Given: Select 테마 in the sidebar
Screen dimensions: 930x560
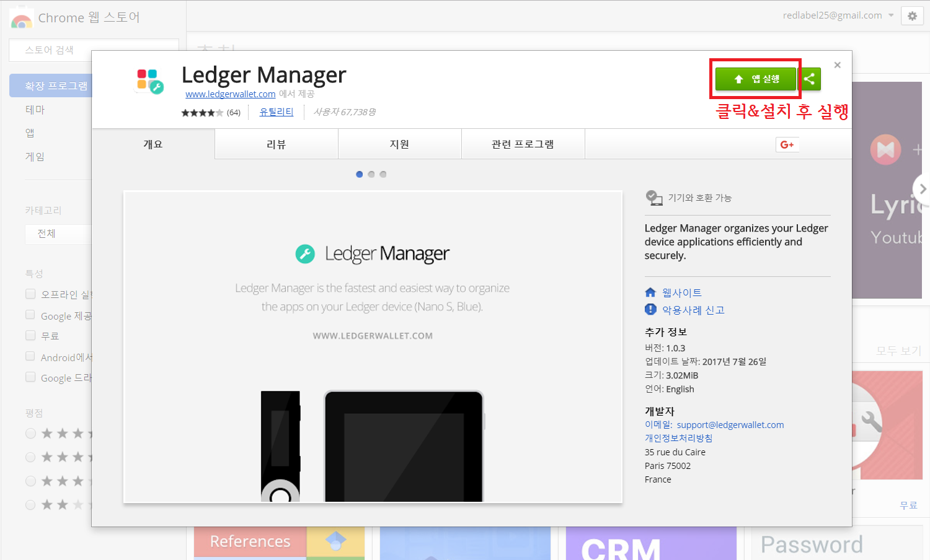Looking at the screenshot, I should coord(35,110).
